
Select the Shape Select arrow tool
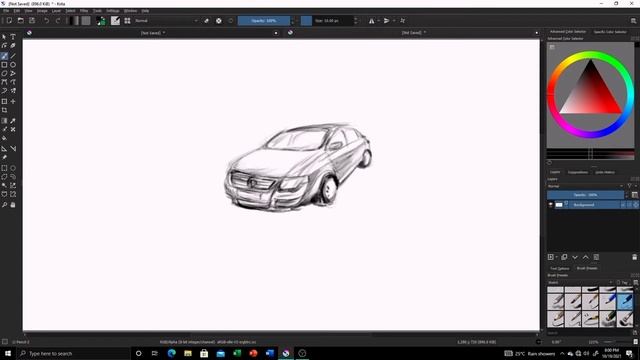click(4, 37)
